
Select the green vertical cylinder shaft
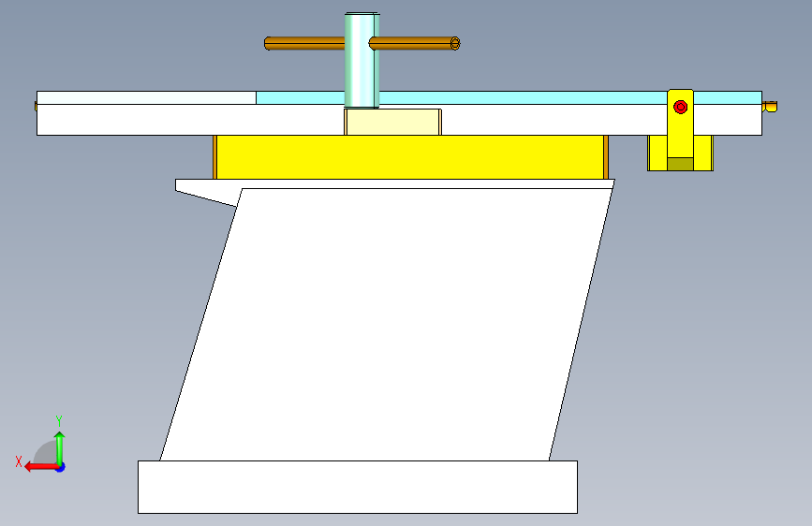(x=362, y=60)
